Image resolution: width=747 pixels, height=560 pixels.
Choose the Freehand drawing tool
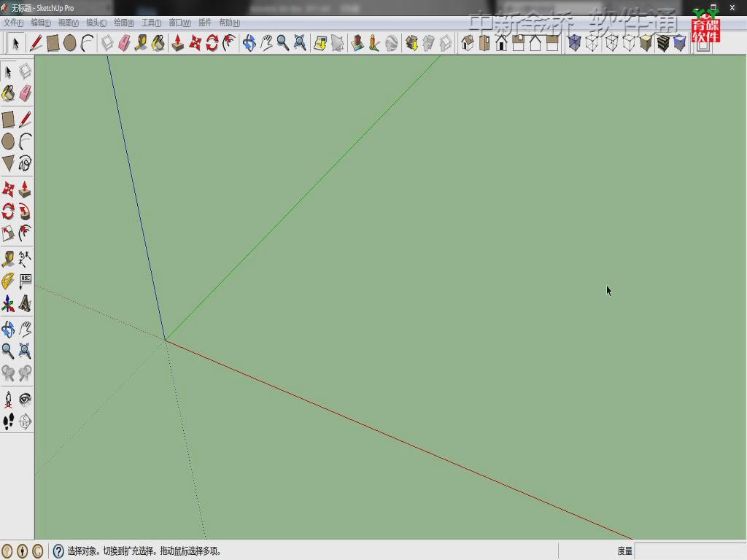(26, 163)
